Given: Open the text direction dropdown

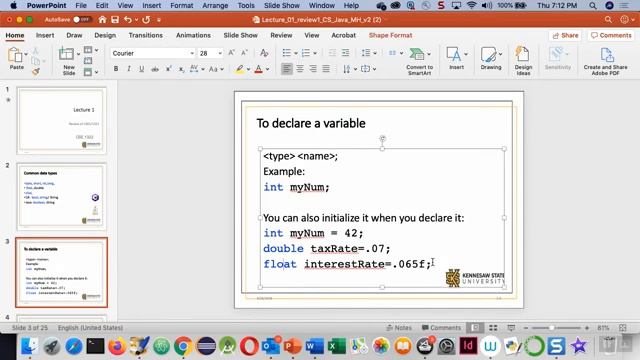Looking at the screenshot, I should coord(350,69).
